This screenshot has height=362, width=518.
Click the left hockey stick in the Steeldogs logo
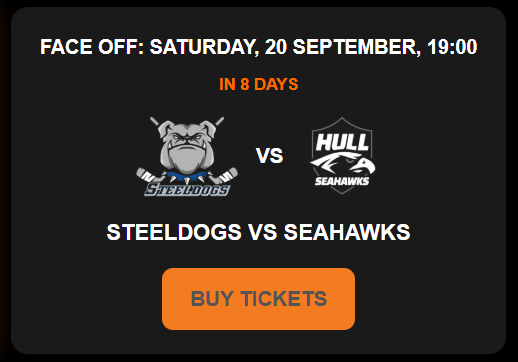click(145, 175)
